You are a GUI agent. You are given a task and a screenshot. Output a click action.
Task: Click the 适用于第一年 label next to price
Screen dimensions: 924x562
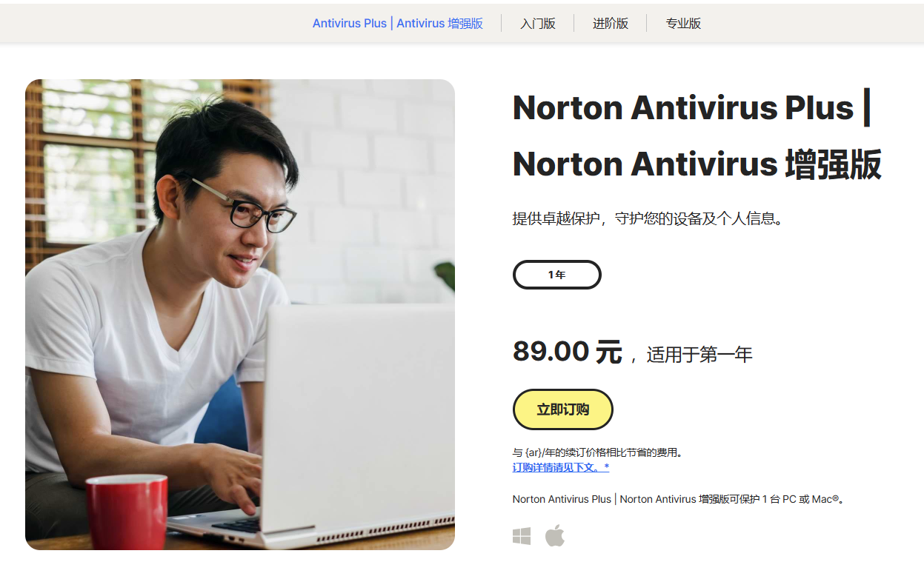(699, 355)
